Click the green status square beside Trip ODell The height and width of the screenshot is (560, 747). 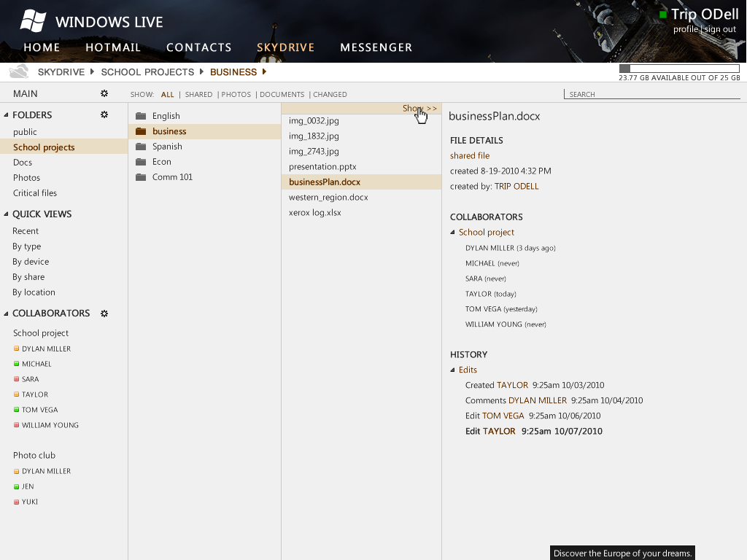[x=662, y=15]
